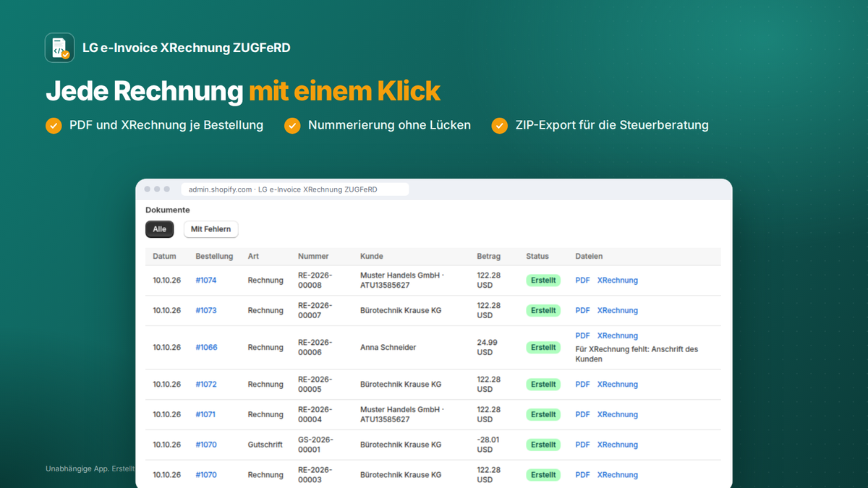Click the Bestellung column header
The image size is (868, 488).
click(214, 257)
